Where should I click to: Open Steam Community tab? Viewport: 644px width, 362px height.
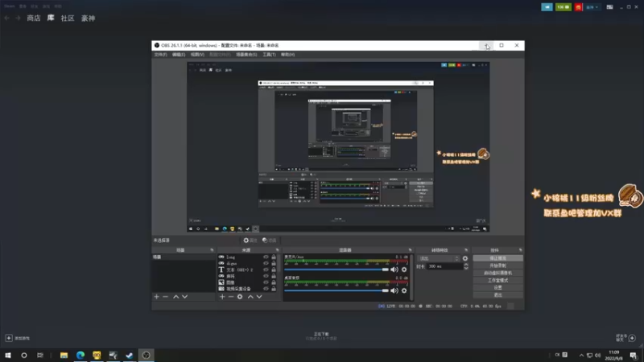click(x=68, y=18)
